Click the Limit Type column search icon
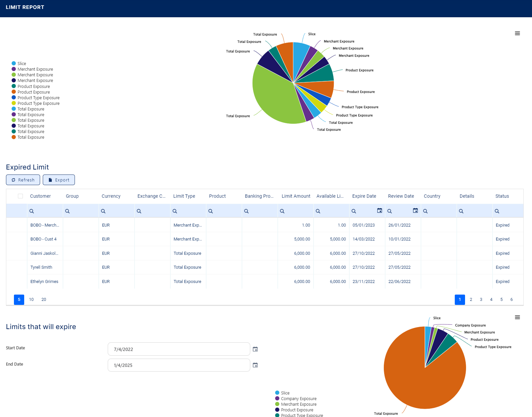 [175, 211]
